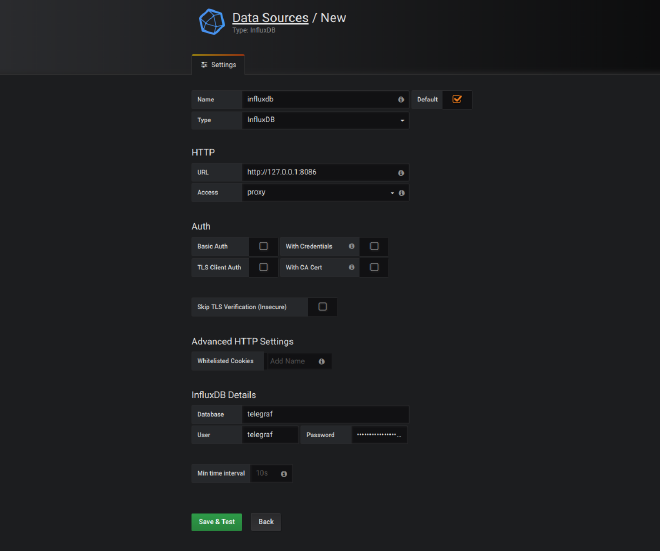Screen dimensions: 660x551
Task: Enable the Basic Auth checkbox
Action: coord(263,246)
